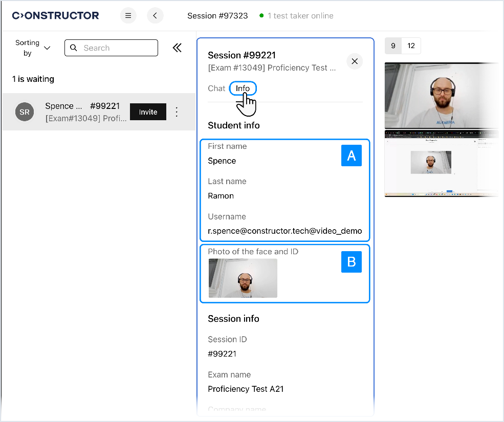
Task: Open the screen share video thumbnail
Action: click(441, 163)
